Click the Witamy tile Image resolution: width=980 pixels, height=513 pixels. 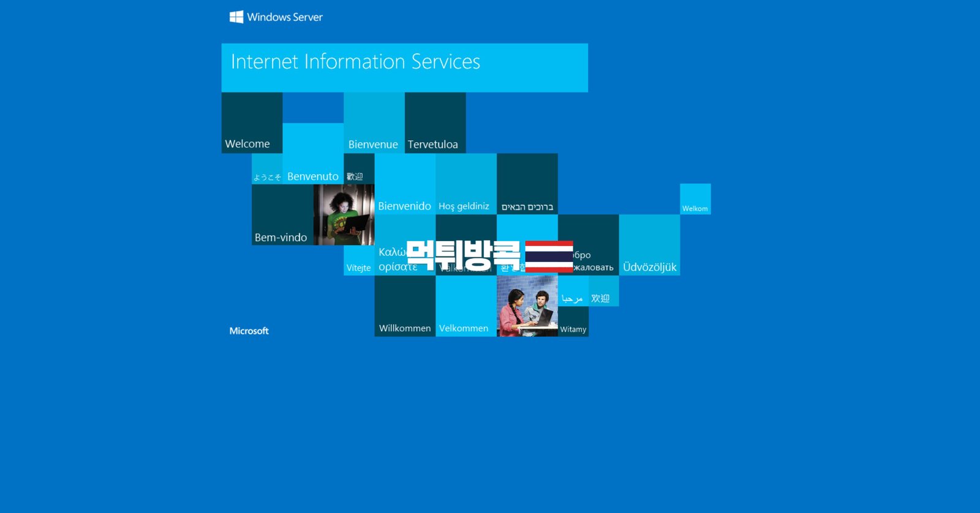pos(573,323)
